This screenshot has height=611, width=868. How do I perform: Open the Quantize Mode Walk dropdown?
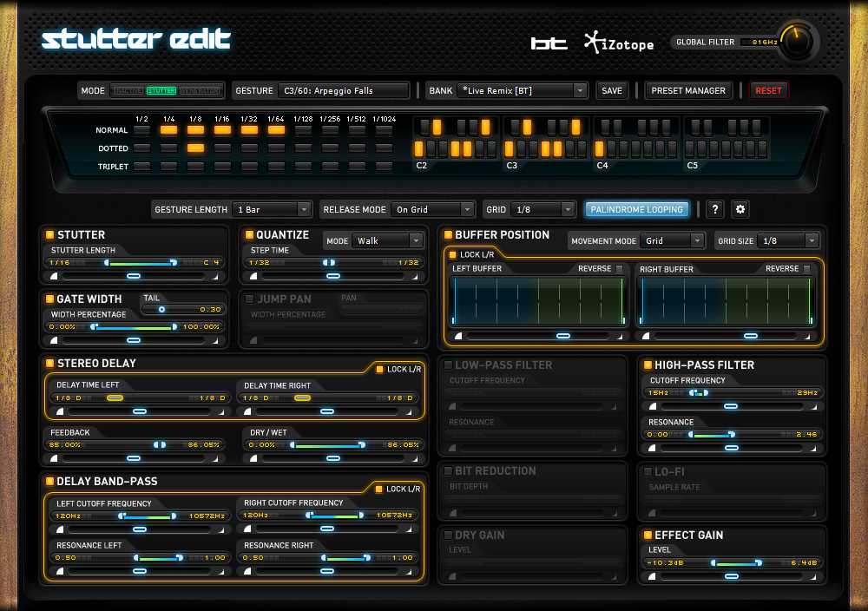[387, 240]
